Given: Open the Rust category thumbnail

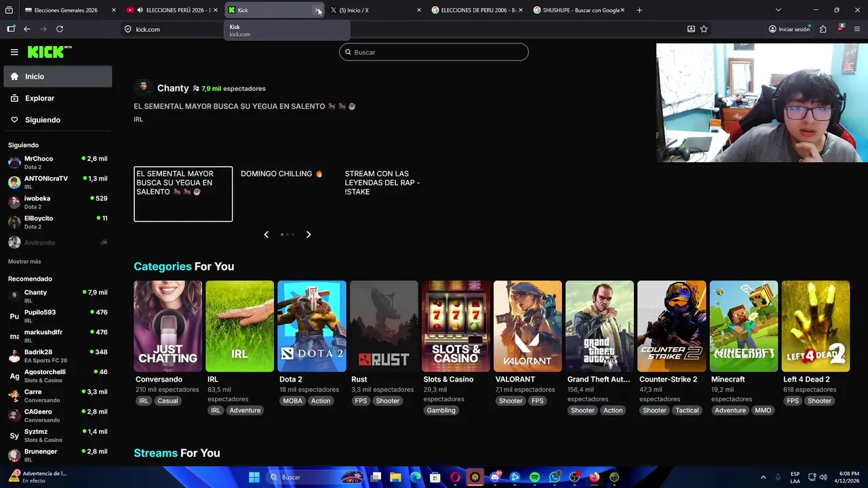Looking at the screenshot, I should (x=384, y=326).
